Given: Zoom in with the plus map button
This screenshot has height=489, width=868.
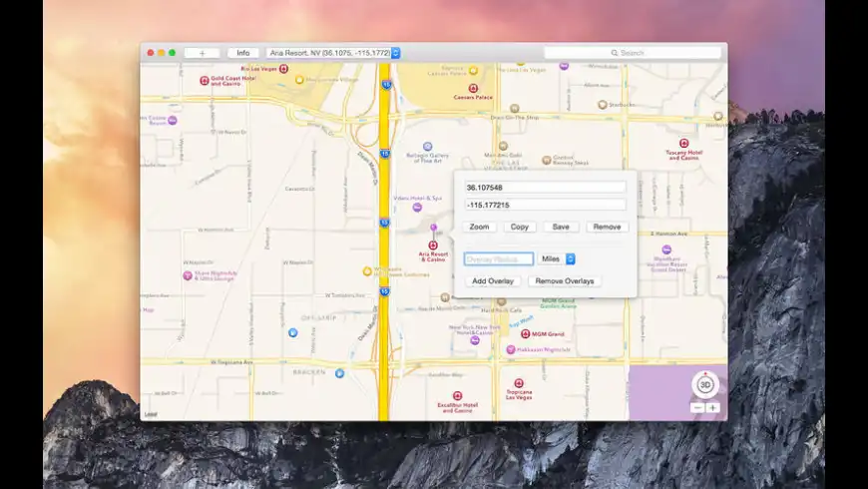Looking at the screenshot, I should click(x=712, y=408).
